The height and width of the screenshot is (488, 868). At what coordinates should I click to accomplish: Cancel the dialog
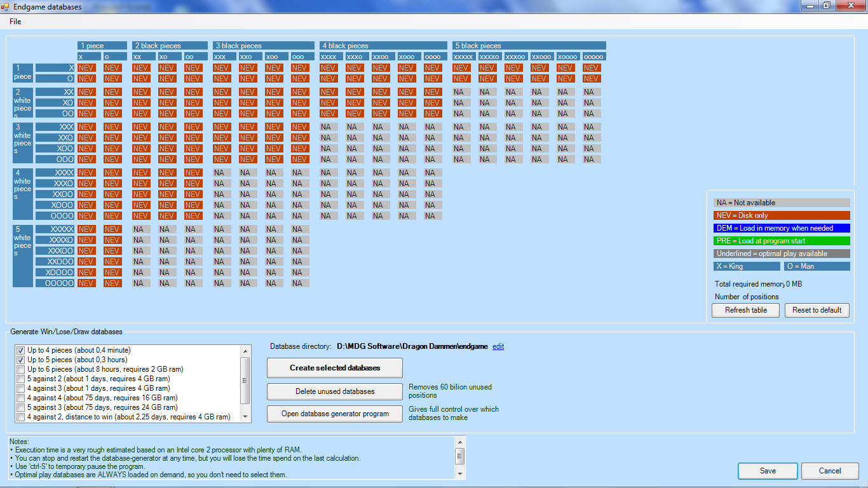pos(830,471)
